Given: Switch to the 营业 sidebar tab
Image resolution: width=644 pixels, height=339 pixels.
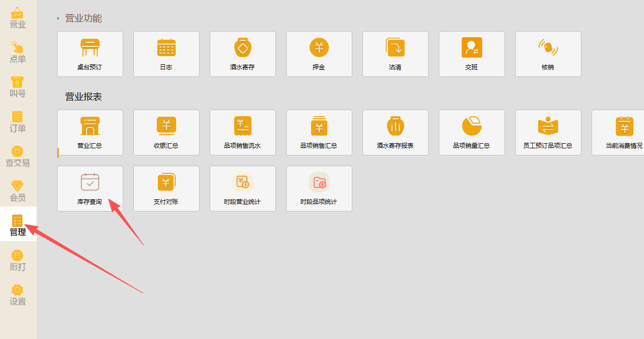Looking at the screenshot, I should tap(18, 18).
